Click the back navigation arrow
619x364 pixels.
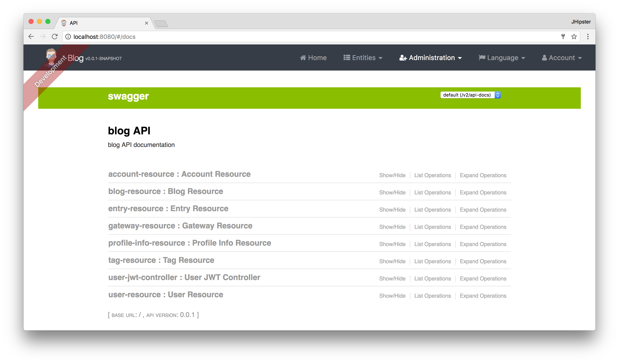pos(31,37)
